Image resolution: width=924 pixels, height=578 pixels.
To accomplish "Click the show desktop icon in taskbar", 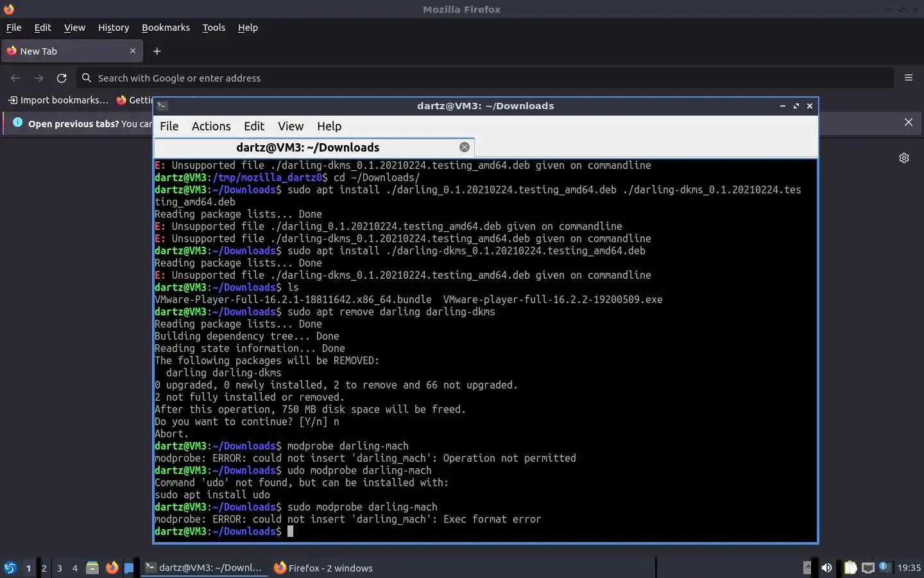I will coord(129,568).
